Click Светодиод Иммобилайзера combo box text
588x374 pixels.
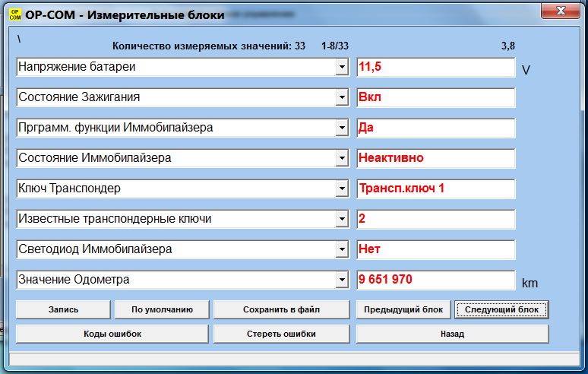(x=95, y=249)
